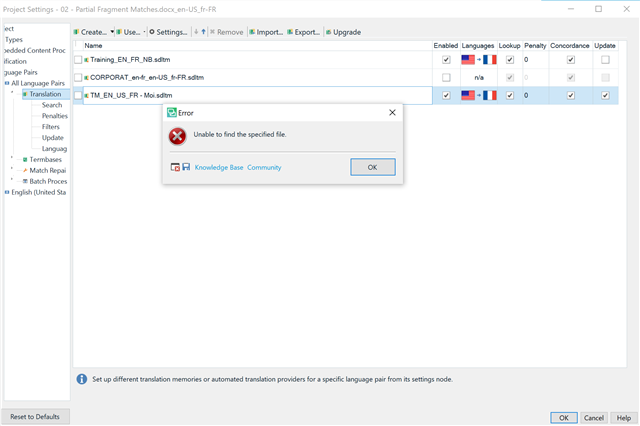
Task: Toggle Concordance for Training_EN_FR_NB.sdltm
Action: point(571,60)
